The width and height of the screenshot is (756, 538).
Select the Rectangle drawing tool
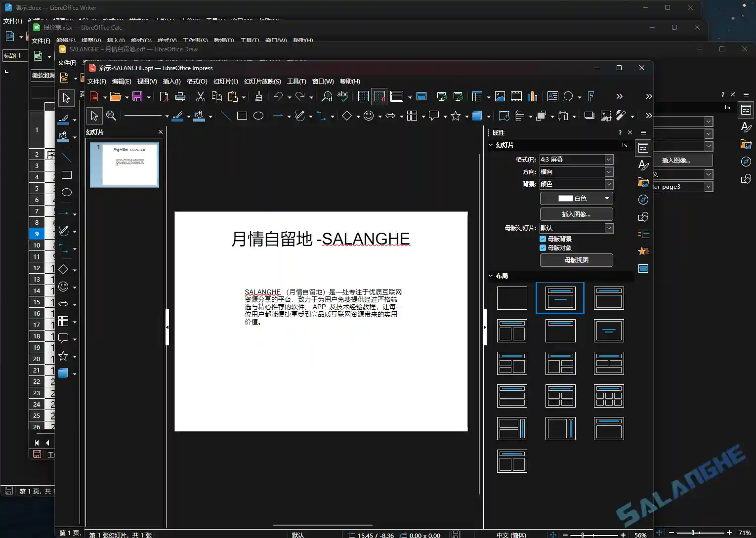tap(242, 116)
